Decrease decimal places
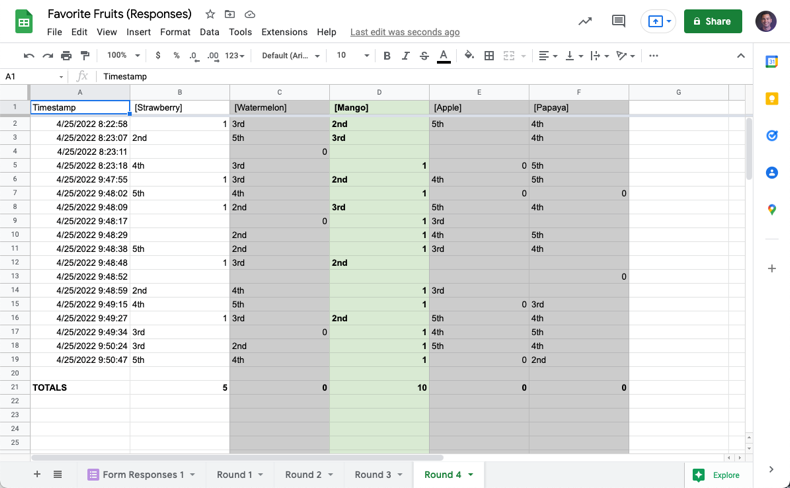 pyautogui.click(x=194, y=56)
